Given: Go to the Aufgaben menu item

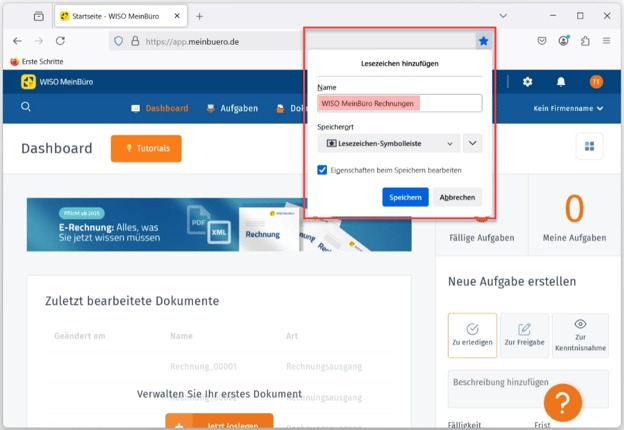Looking at the screenshot, I should (232, 108).
